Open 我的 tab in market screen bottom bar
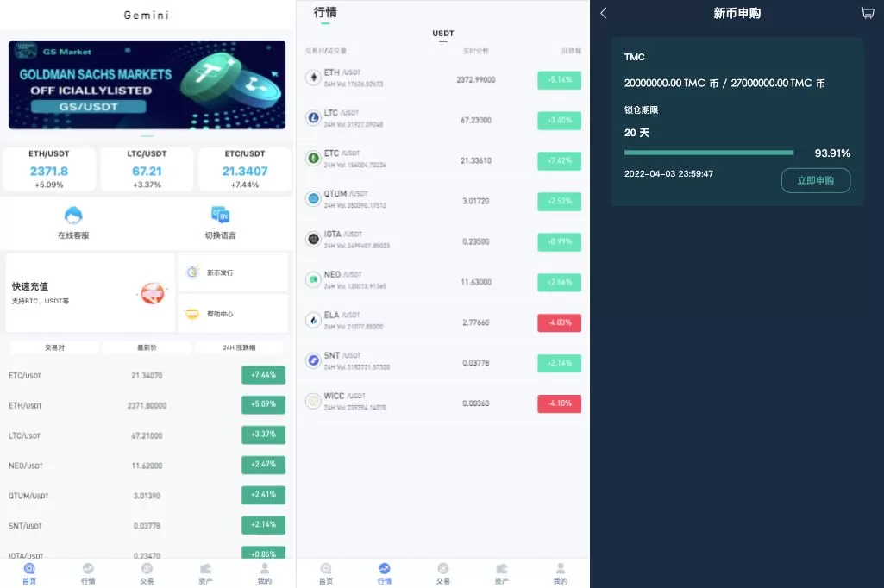Screen dimensions: 884x588 point(561,573)
